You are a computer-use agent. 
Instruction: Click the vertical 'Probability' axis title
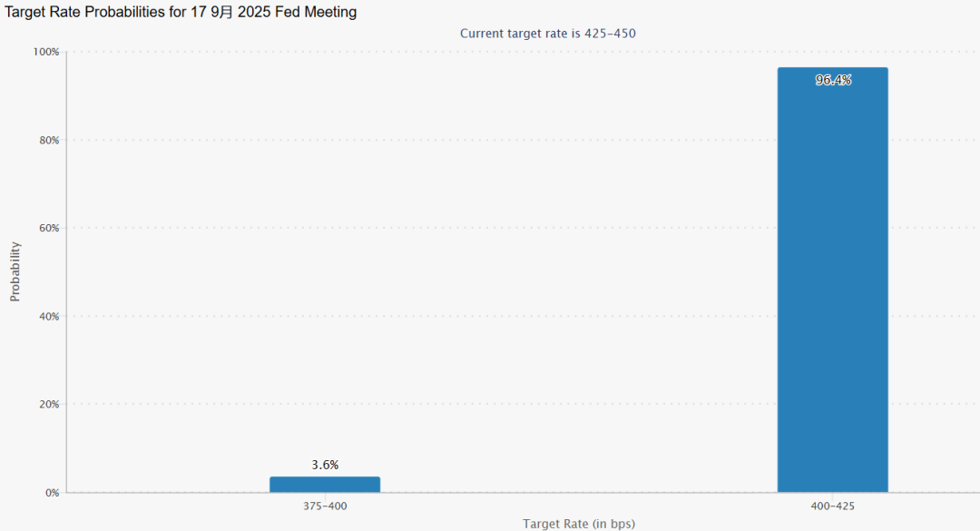[x=15, y=270]
